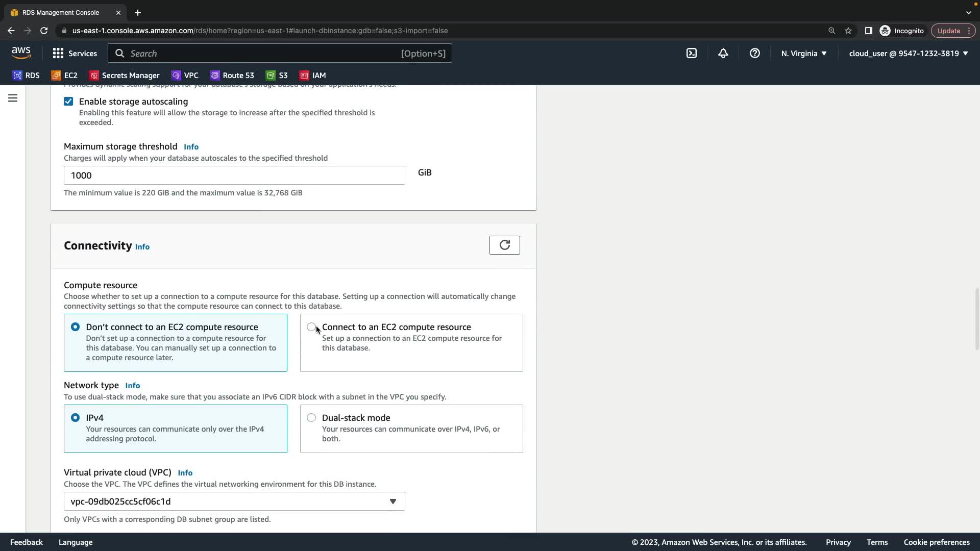Open the notifications bell
The height and width of the screenshot is (551, 980).
723,53
